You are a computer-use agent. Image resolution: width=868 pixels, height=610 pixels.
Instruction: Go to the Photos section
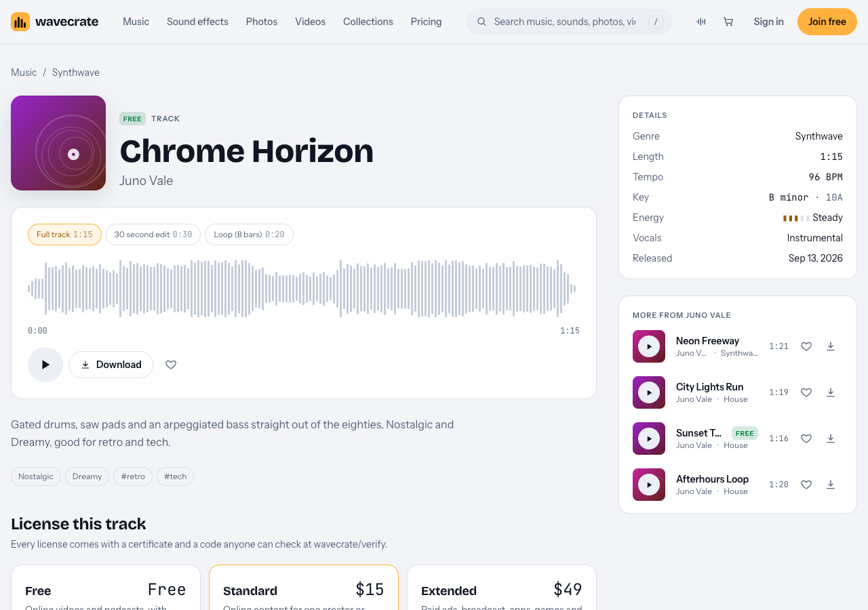[262, 22]
